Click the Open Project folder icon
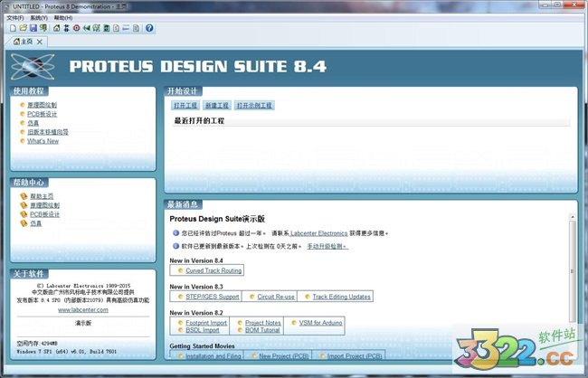 (24, 28)
